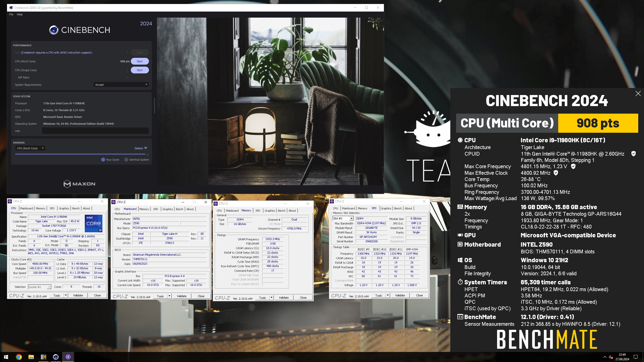644x362 pixels.
Task: Click the taskbar clock showing 22:49
Action: [x=622, y=357]
